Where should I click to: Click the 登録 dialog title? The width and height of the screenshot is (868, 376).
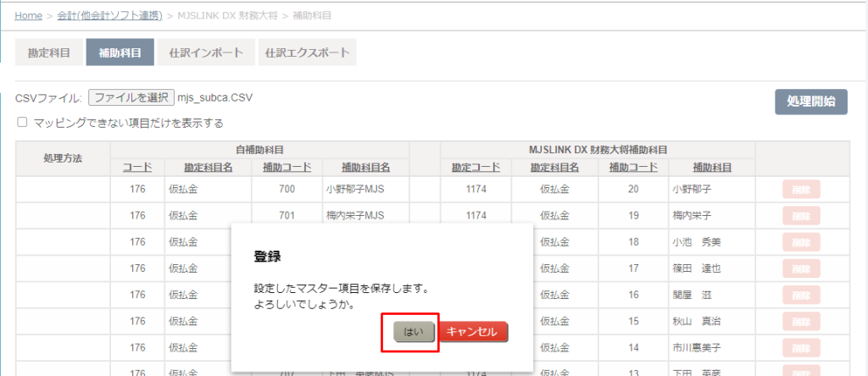coord(267,257)
